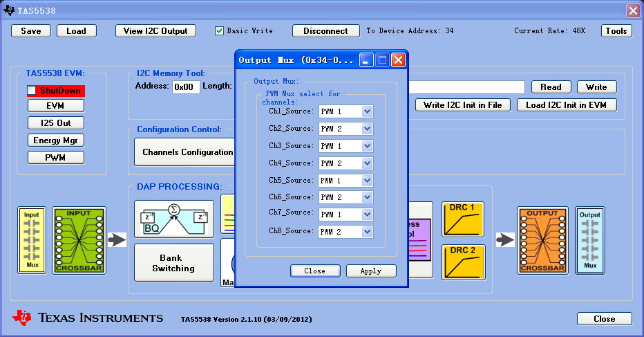The height and width of the screenshot is (337, 644).
Task: Toggle the ShutDown checkbox
Action: click(32, 90)
